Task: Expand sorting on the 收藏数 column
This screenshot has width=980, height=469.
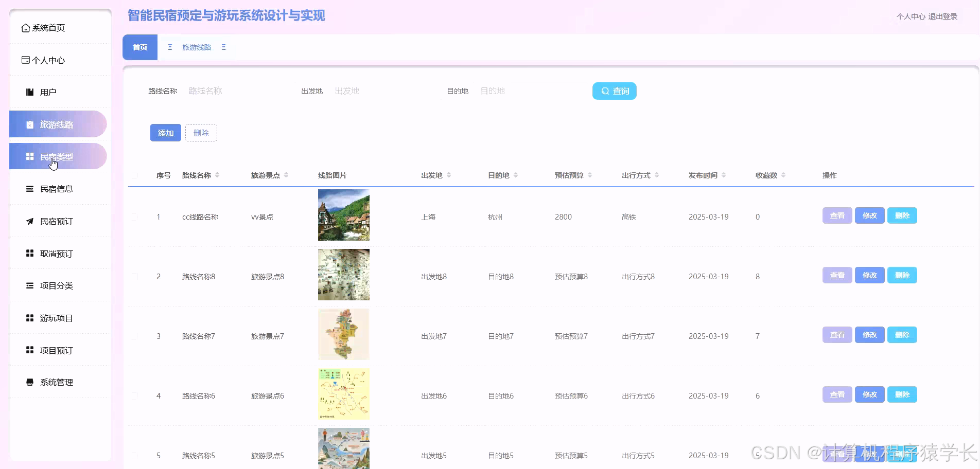Action: pos(783,175)
